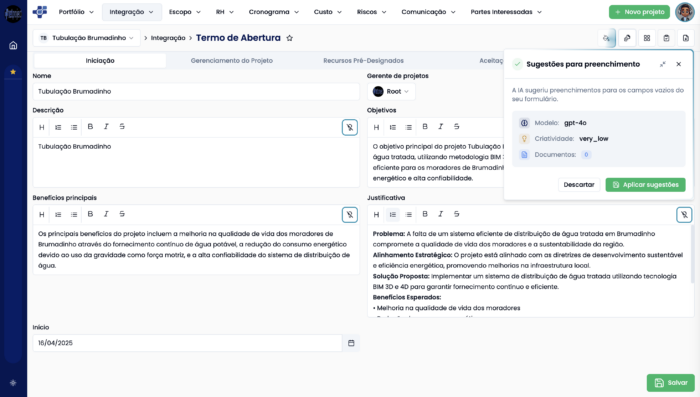Image resolution: width=700 pixels, height=397 pixels.
Task: Click the theme icon at sidebar bottom
Action: click(x=13, y=383)
